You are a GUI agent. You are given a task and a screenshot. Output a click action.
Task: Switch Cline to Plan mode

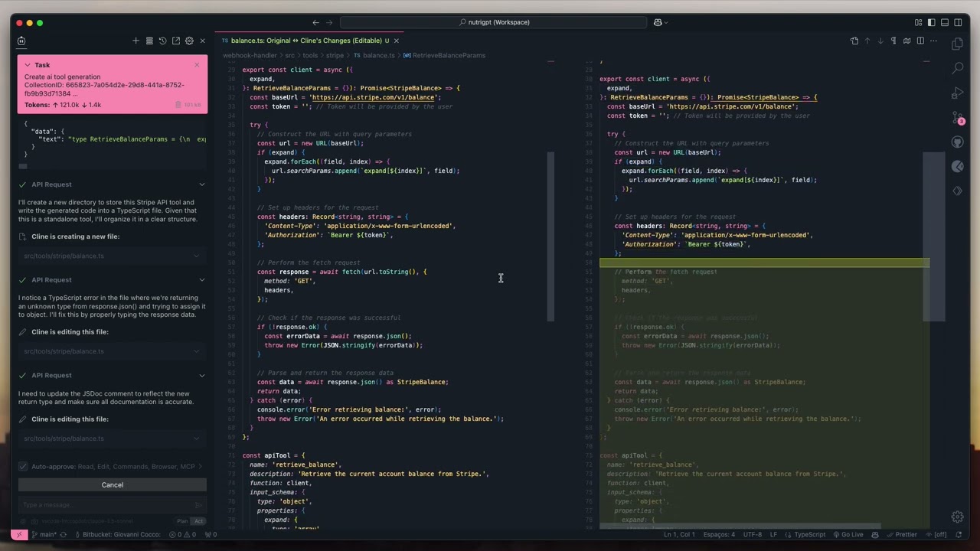pos(182,521)
